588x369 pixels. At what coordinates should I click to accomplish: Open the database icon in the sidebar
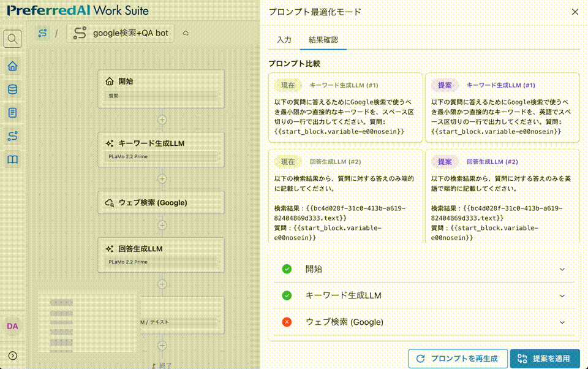[x=13, y=89]
